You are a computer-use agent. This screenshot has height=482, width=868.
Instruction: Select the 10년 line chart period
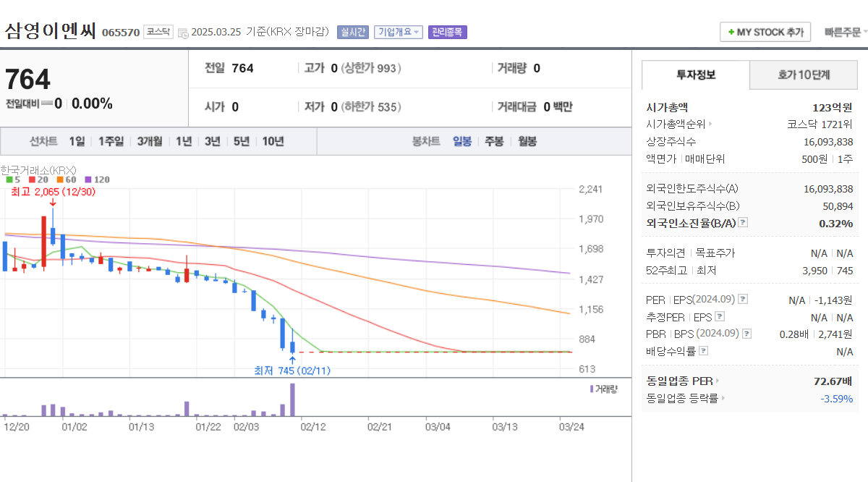click(273, 141)
